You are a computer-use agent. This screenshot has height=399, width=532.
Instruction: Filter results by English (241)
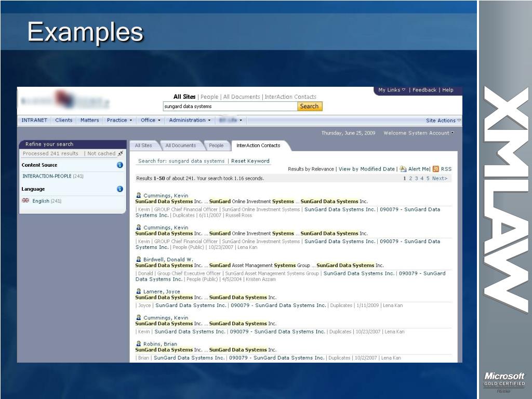[x=47, y=201]
